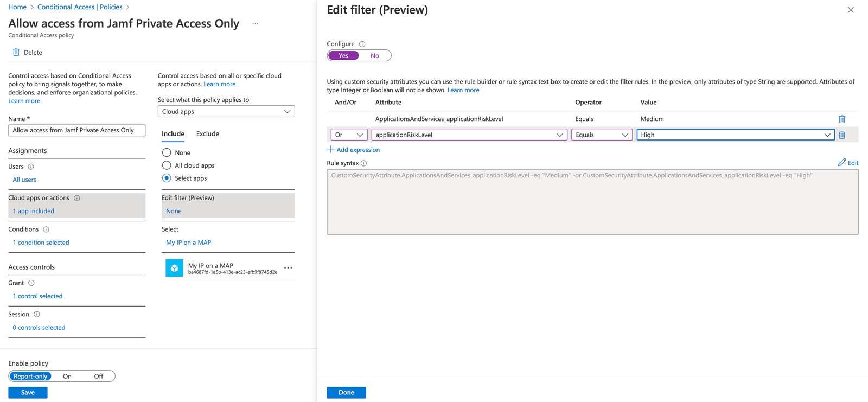Go to Home breadcrumb
Viewport: 868px width, 402px height.
pyautogui.click(x=17, y=7)
